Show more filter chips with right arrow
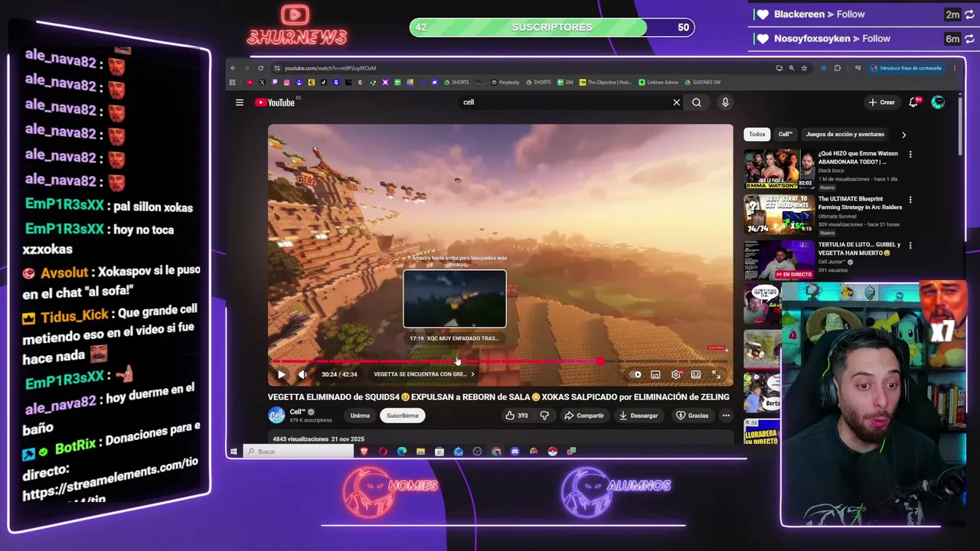The height and width of the screenshot is (551, 980). point(903,135)
